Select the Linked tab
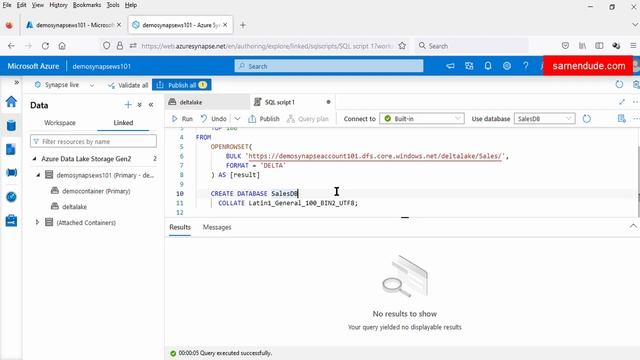 point(123,122)
